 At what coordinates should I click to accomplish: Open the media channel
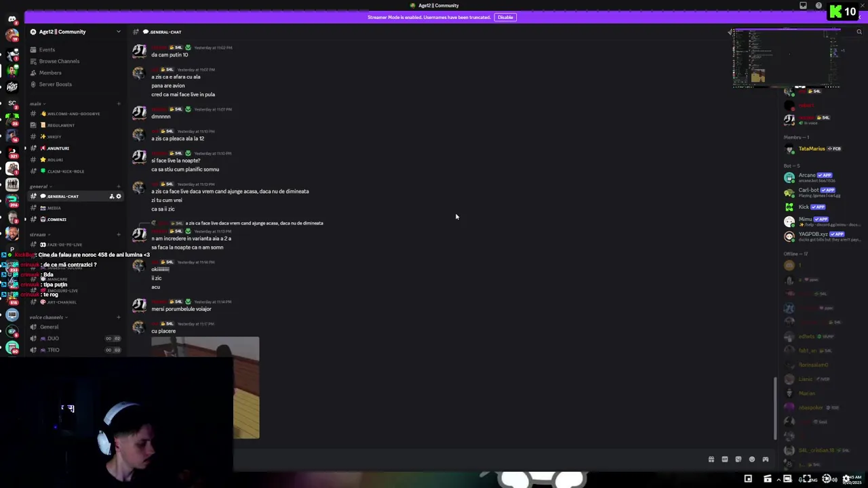[x=75, y=208]
